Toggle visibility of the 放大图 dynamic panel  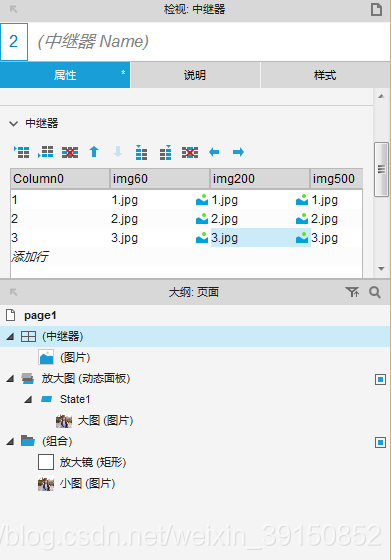point(380,379)
